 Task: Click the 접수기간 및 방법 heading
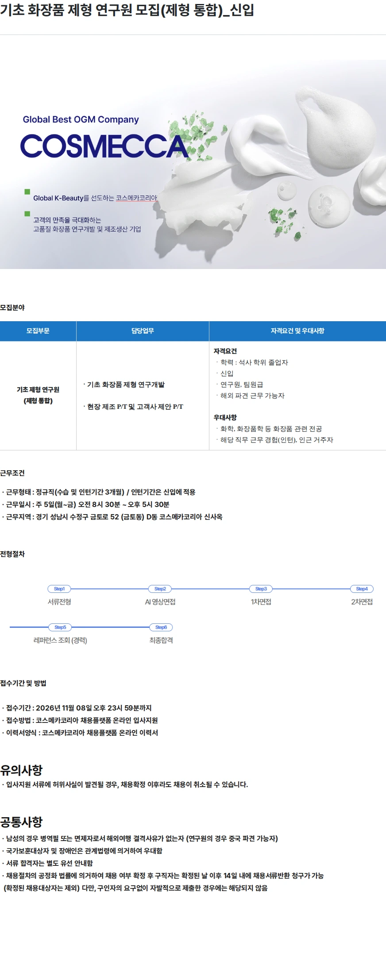[x=23, y=683]
